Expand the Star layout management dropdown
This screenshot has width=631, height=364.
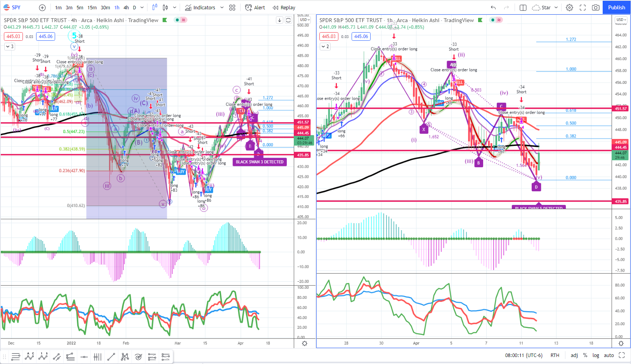coord(556,7)
